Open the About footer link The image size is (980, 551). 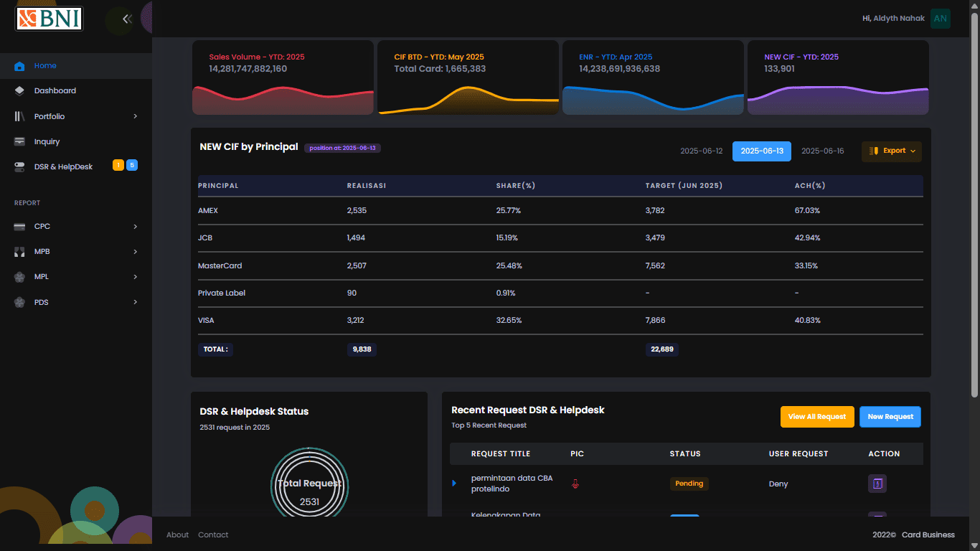tap(177, 534)
